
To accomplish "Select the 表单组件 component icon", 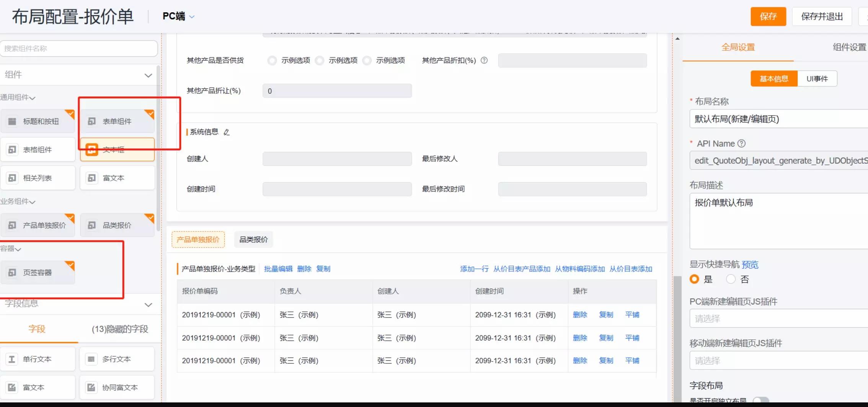I will (92, 121).
